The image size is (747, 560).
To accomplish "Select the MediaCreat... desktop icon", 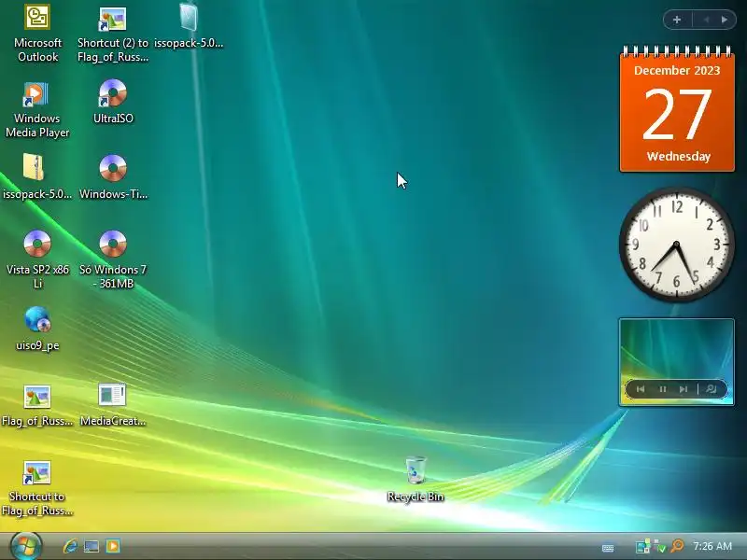I will pos(113,405).
